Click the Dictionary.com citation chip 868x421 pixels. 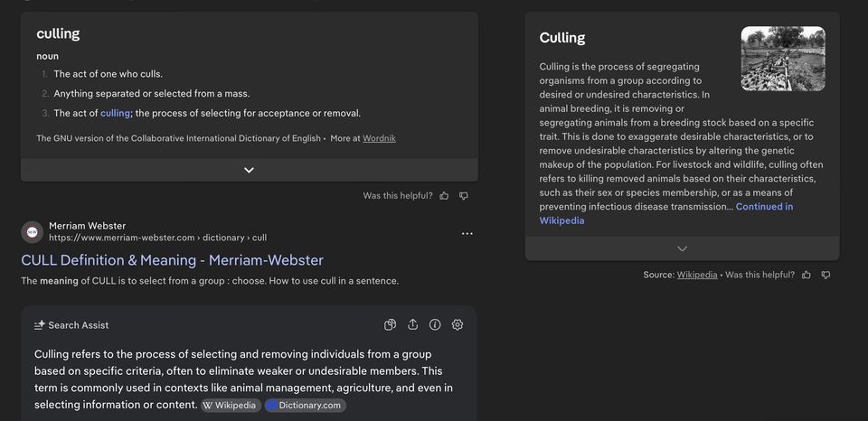coord(306,406)
